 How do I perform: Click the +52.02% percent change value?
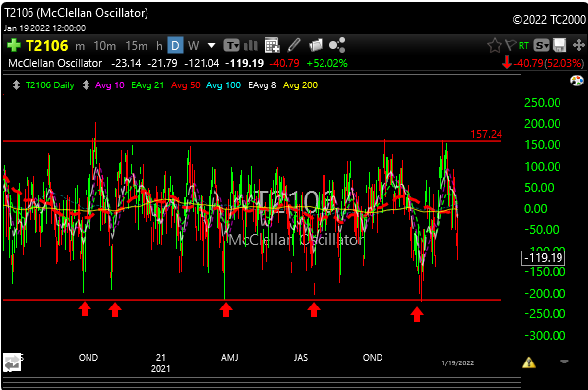327,63
